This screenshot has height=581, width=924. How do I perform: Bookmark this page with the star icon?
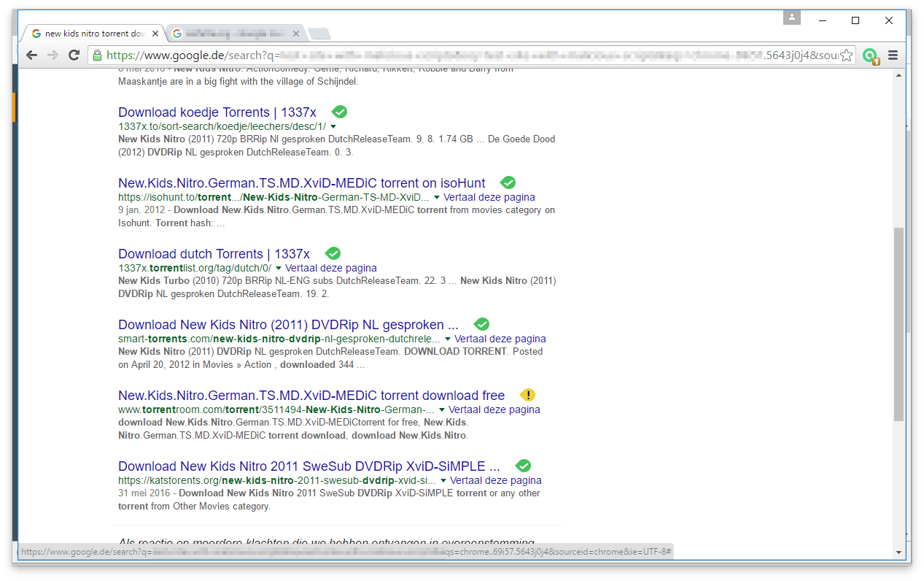click(846, 55)
